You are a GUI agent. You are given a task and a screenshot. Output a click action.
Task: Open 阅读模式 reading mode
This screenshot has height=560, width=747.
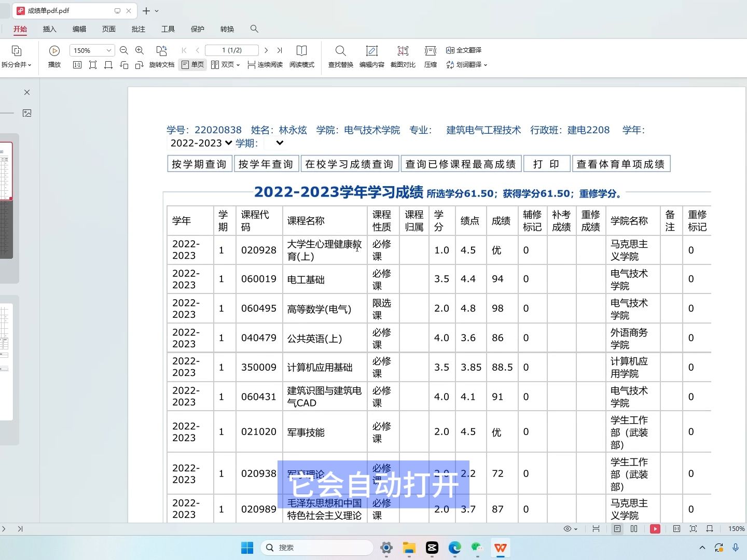pos(302,57)
